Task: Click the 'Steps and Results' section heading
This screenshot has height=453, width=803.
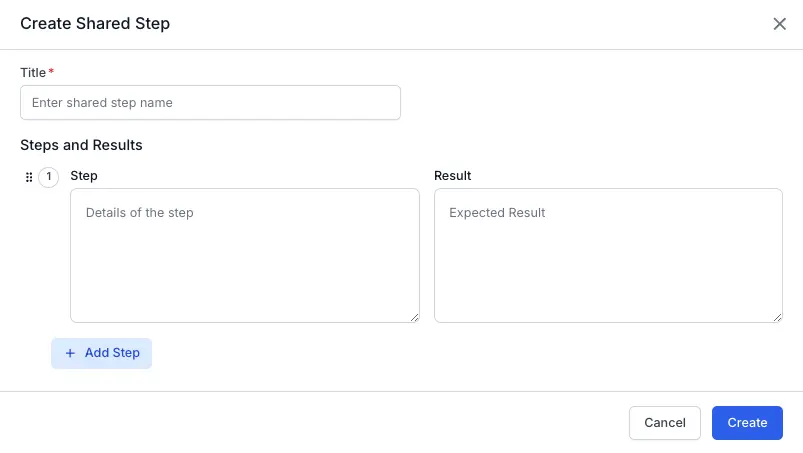Action: point(81,145)
